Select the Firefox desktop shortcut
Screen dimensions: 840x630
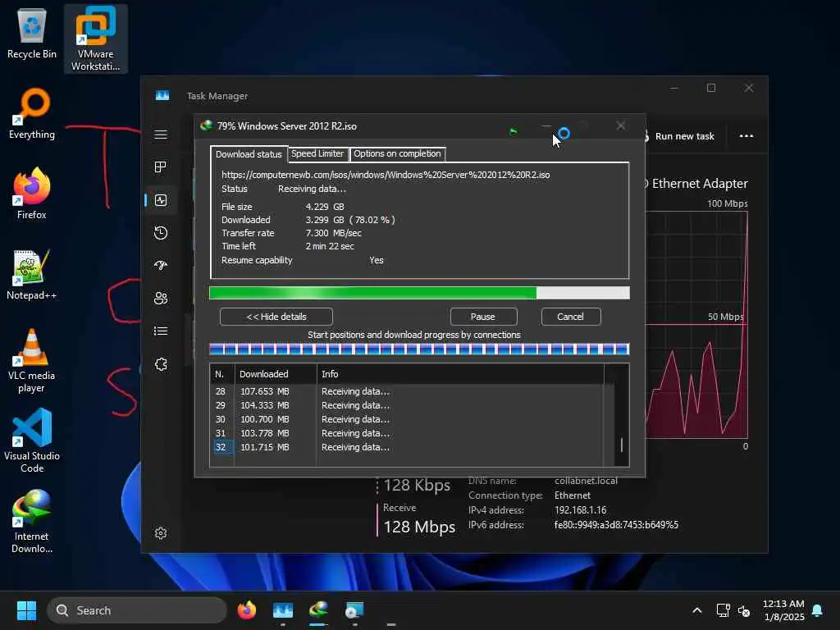tap(32, 194)
